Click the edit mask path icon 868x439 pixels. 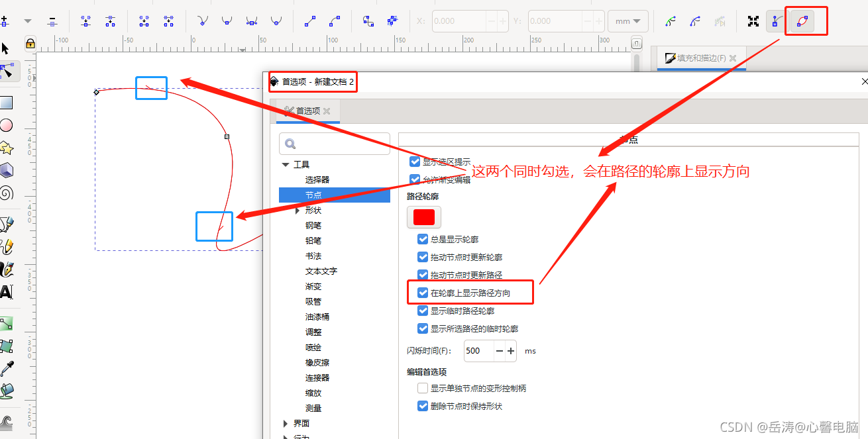click(x=695, y=21)
